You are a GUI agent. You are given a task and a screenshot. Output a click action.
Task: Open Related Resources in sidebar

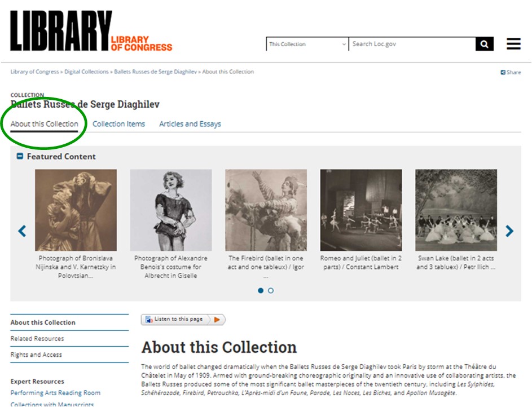pos(37,339)
